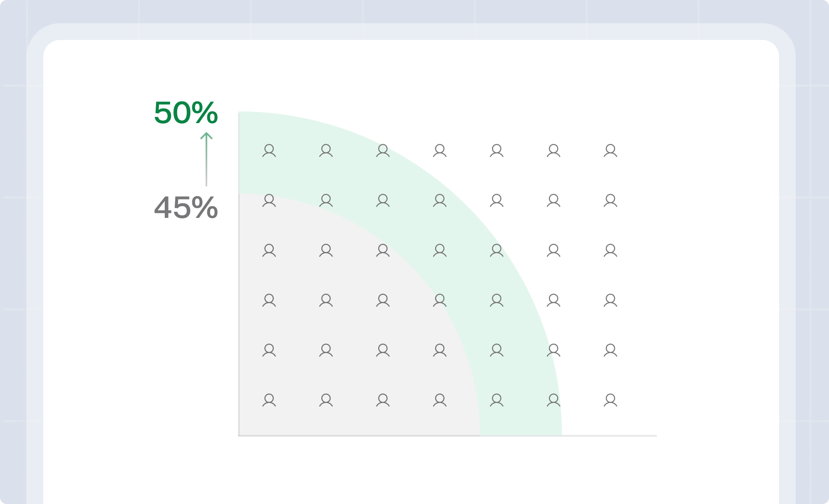
Task: Click top-row person icon in second column
Action: tap(326, 151)
